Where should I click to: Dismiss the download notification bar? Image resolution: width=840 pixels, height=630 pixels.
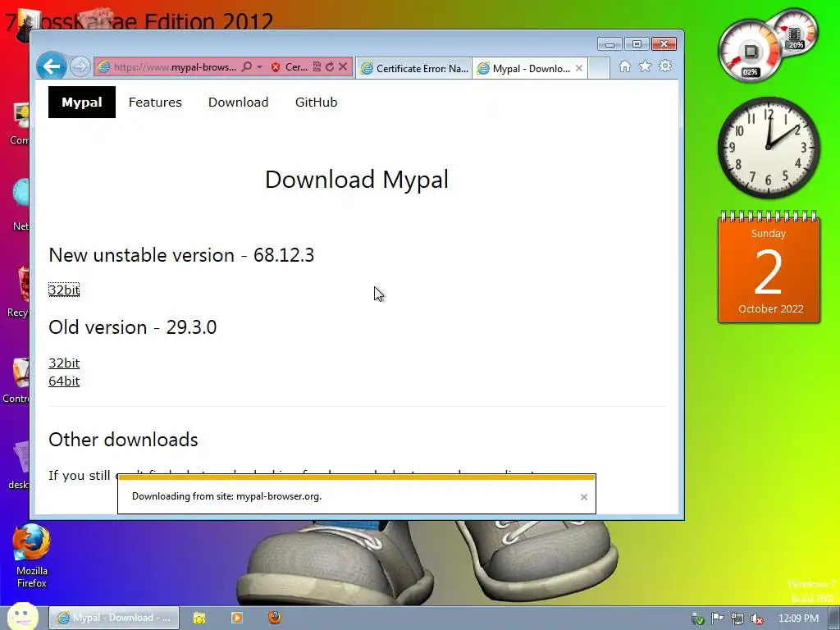[x=584, y=497]
